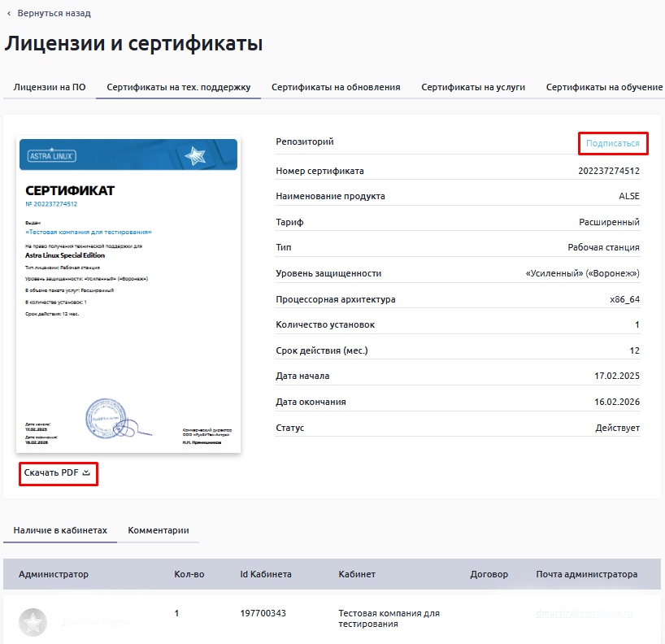
Task: Switch to 'Комментарии' tab
Action: coord(159,530)
